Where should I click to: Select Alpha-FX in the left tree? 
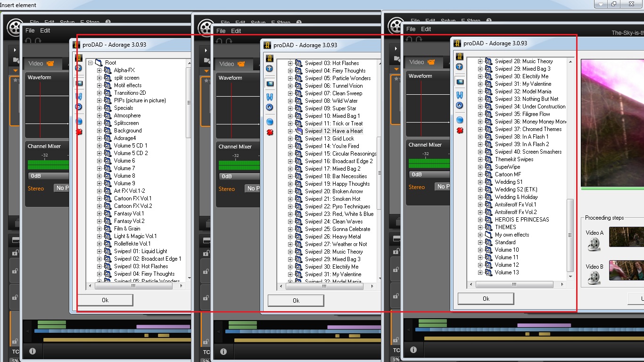(x=124, y=70)
